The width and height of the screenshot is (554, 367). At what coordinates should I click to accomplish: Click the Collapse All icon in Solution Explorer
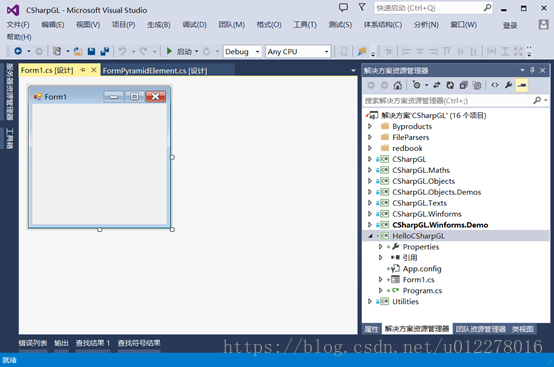tap(464, 85)
